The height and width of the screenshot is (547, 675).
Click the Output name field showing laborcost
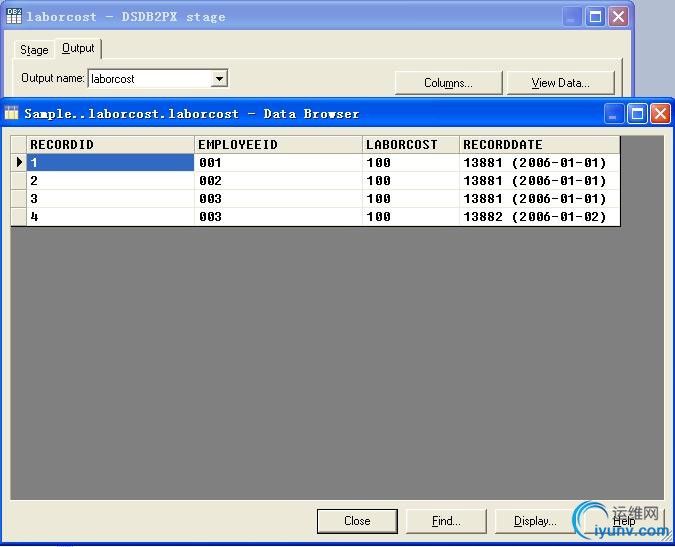[x=149, y=79]
